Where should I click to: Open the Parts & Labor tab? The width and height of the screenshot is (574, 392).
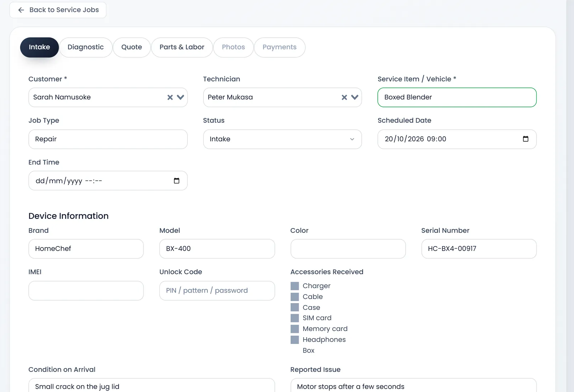[x=182, y=47]
